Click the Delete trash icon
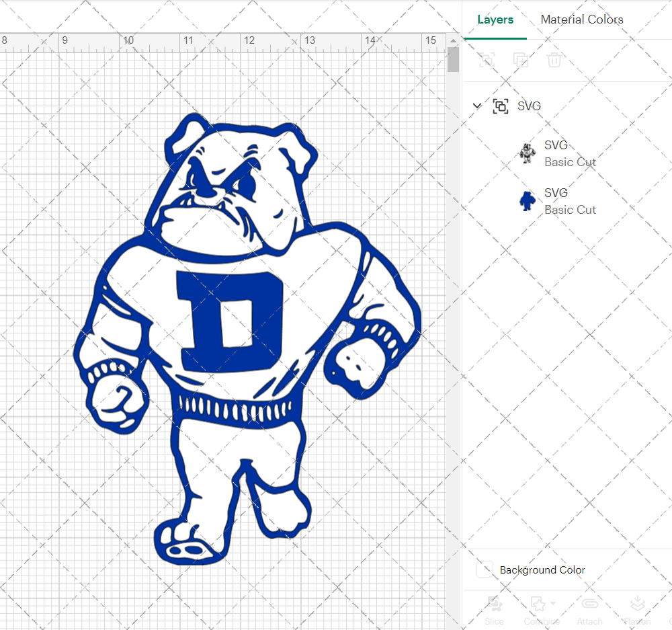 [554, 60]
